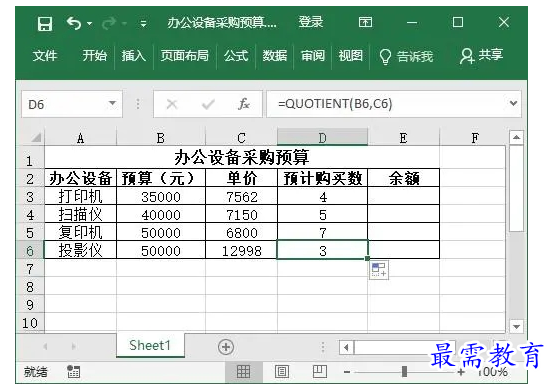This screenshot has width=552, height=387.
Task: Click the Name Box showing D6
Action: click(71, 104)
